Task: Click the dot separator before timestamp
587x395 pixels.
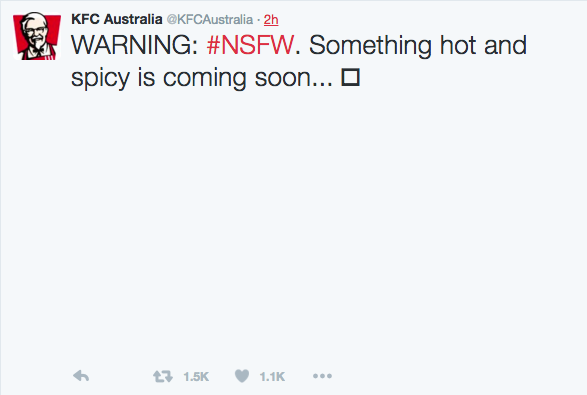Action: pyautogui.click(x=259, y=20)
